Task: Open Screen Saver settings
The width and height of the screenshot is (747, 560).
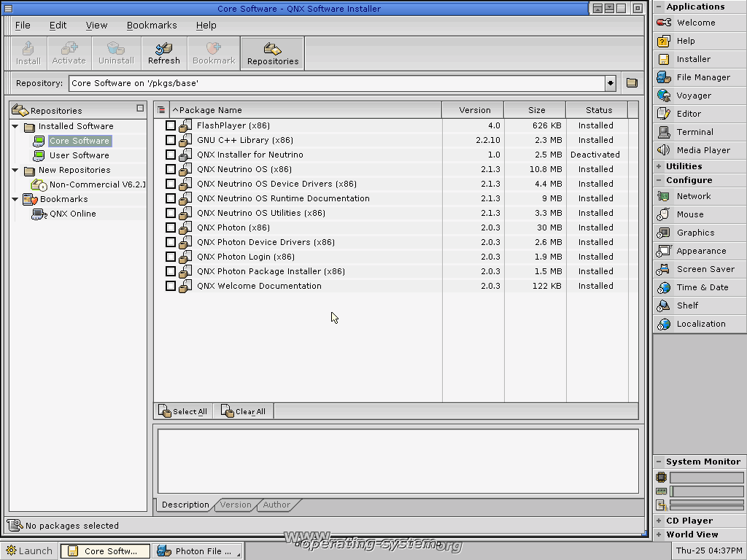Action: pyautogui.click(x=700, y=269)
